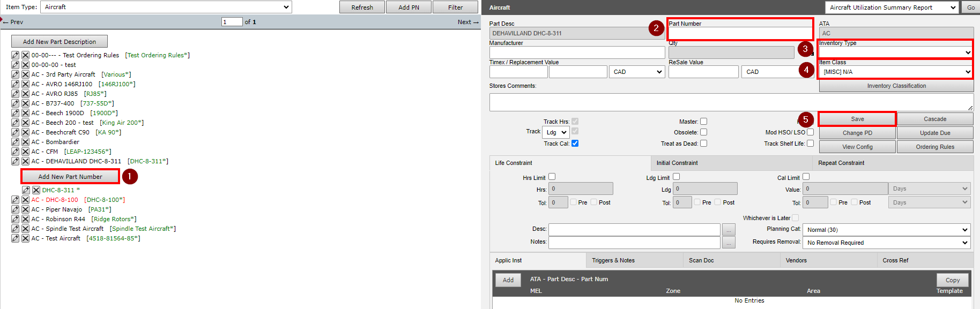The width and height of the screenshot is (980, 309).
Task: Open the Inventory Type dropdown
Action: point(896,52)
